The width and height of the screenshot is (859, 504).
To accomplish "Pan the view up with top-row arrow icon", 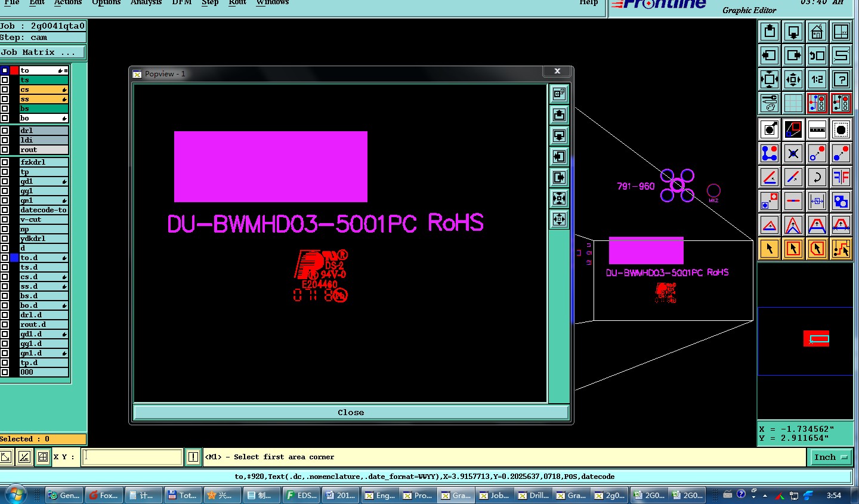I will [770, 32].
